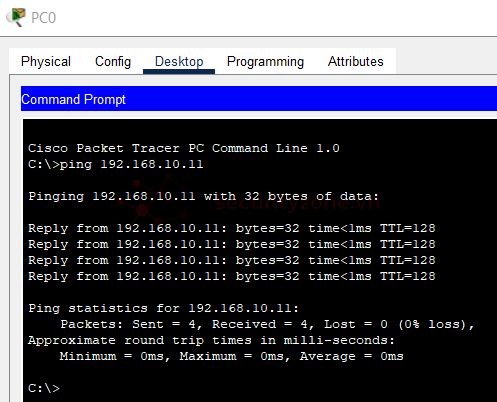This screenshot has height=402, width=497.
Task: Click the 'Packets: Sent = 4' summary line
Action: (x=267, y=324)
